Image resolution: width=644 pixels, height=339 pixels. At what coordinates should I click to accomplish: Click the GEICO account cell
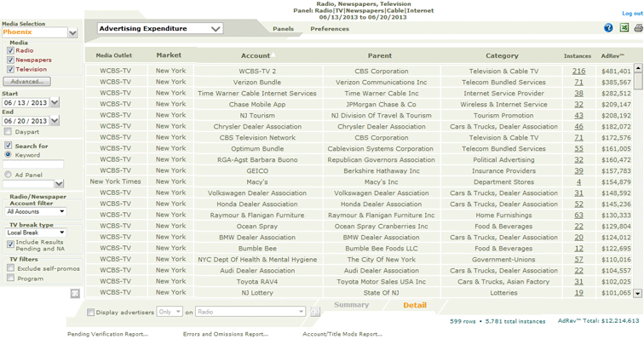257,171
